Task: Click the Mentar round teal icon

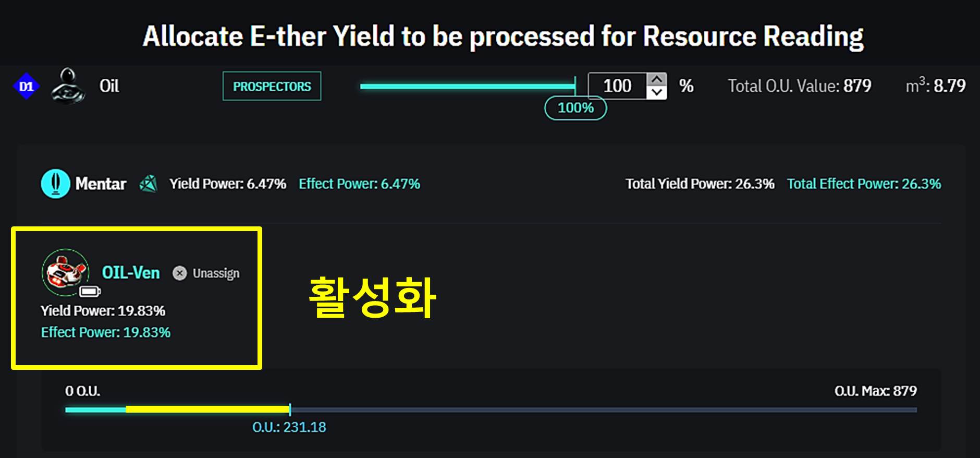Action: [x=55, y=184]
